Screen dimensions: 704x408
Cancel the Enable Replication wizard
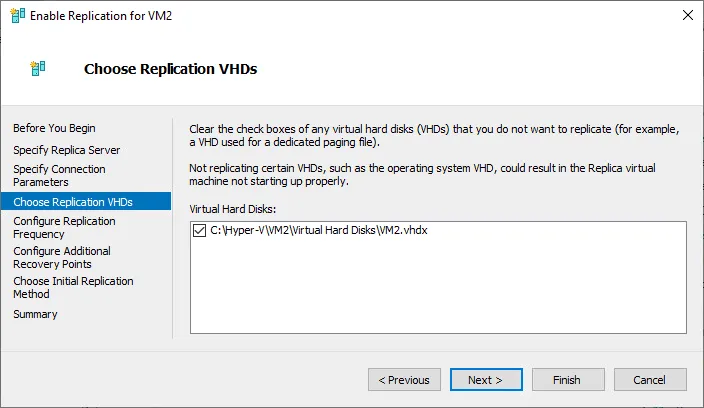650,380
